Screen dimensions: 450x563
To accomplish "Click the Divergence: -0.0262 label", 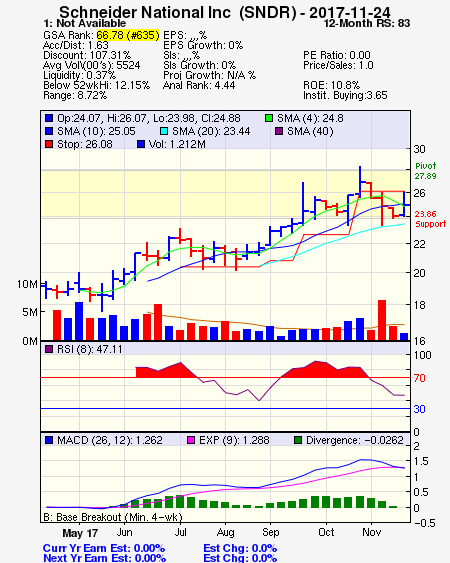I will click(x=355, y=440).
